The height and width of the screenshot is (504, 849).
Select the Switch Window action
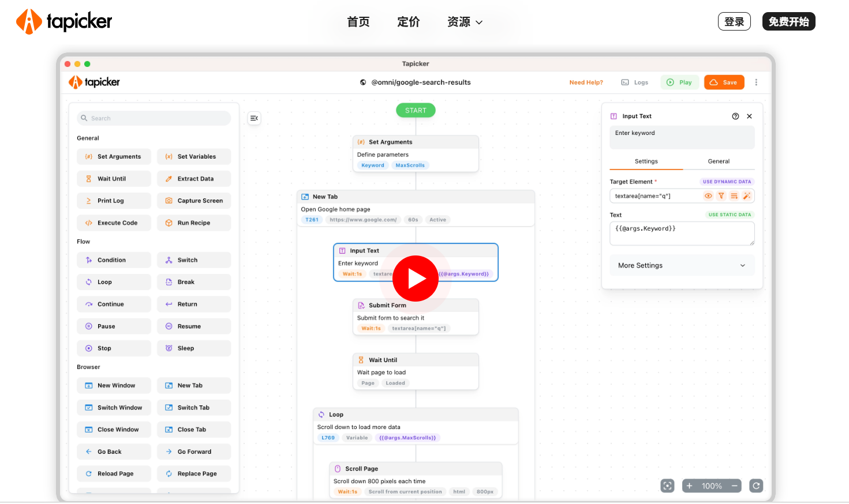[114, 408]
